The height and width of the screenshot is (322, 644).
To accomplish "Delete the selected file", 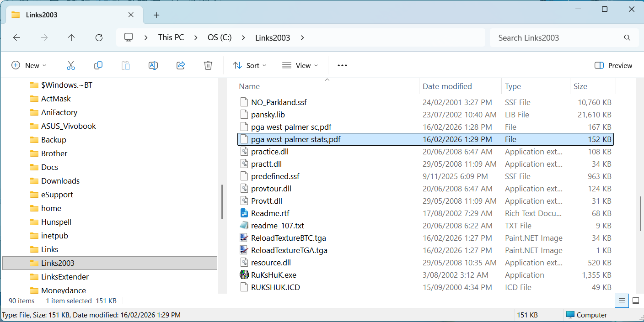I will (x=208, y=65).
